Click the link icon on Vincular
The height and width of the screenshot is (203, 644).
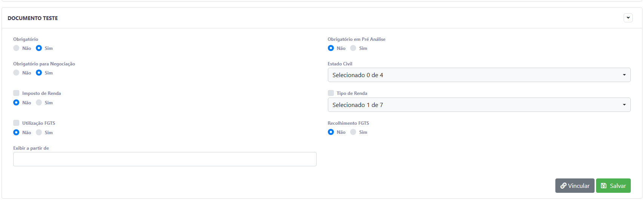(563, 186)
